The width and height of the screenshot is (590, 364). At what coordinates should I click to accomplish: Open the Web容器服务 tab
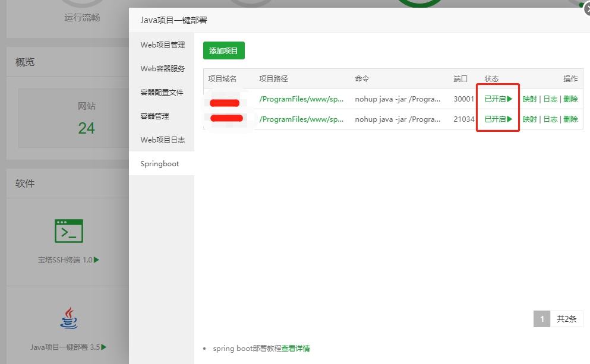tap(162, 68)
